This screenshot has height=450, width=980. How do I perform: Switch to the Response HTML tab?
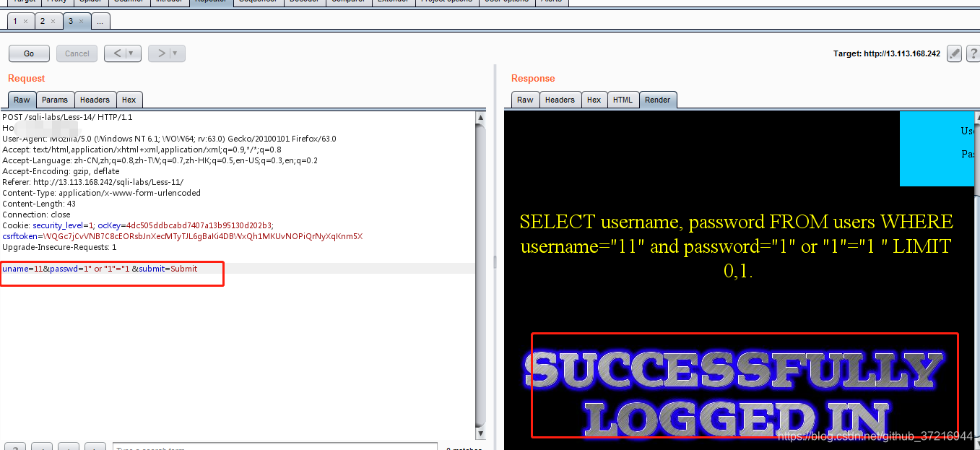(623, 100)
